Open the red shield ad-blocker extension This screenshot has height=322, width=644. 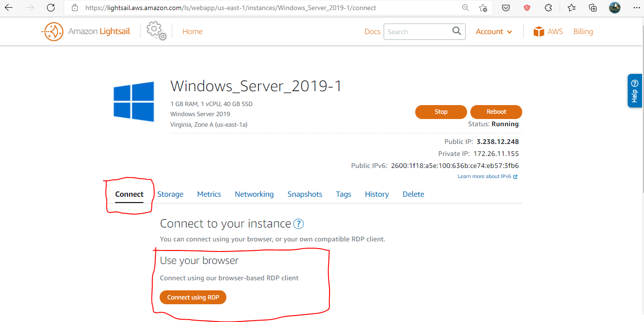[x=527, y=8]
